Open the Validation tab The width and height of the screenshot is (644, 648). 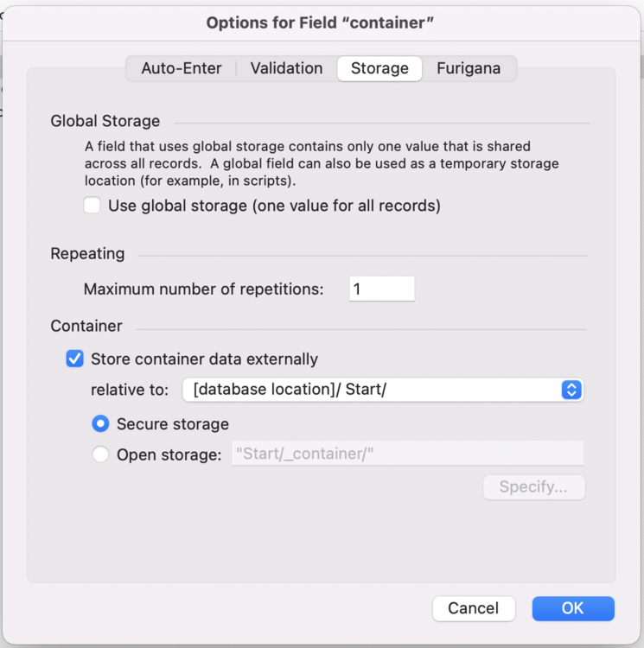click(x=286, y=68)
